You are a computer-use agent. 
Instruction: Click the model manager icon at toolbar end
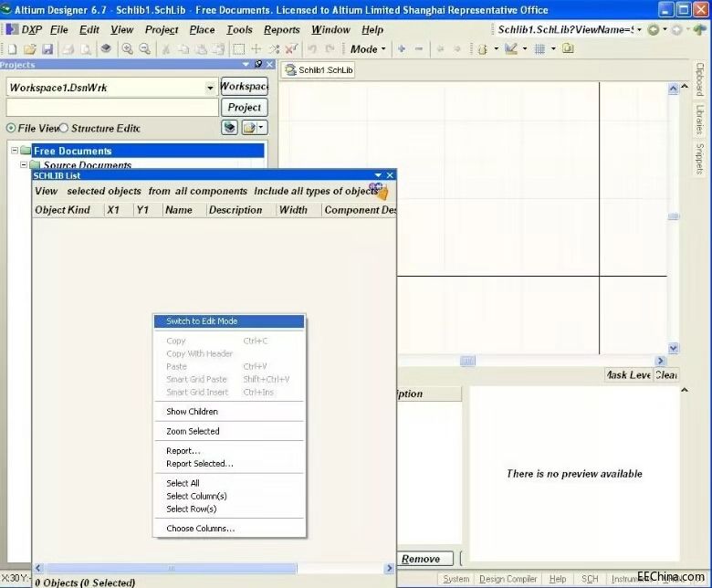click(568, 48)
